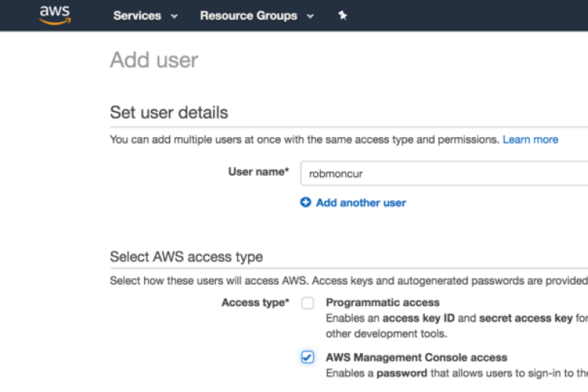588x392 pixels.
Task: Click the AWS Management Console access label
Action: coord(416,358)
